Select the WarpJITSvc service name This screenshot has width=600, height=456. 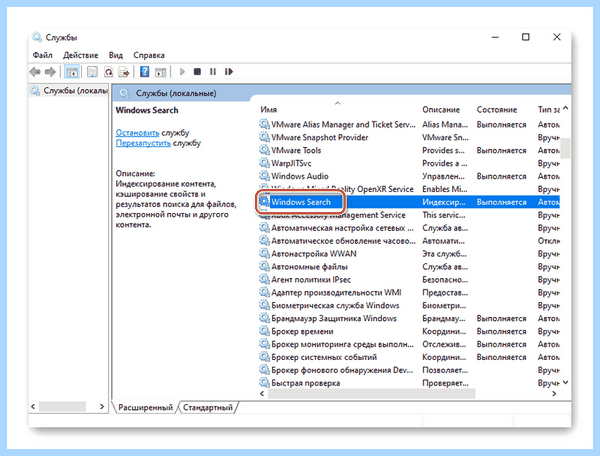click(x=291, y=163)
